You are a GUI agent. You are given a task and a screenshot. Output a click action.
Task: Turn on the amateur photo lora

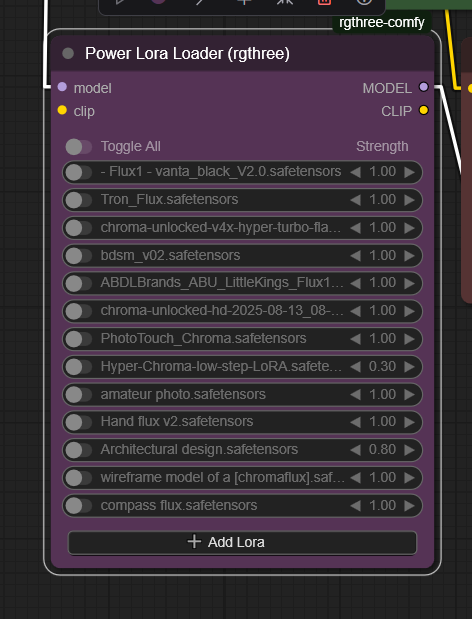[x=79, y=395]
